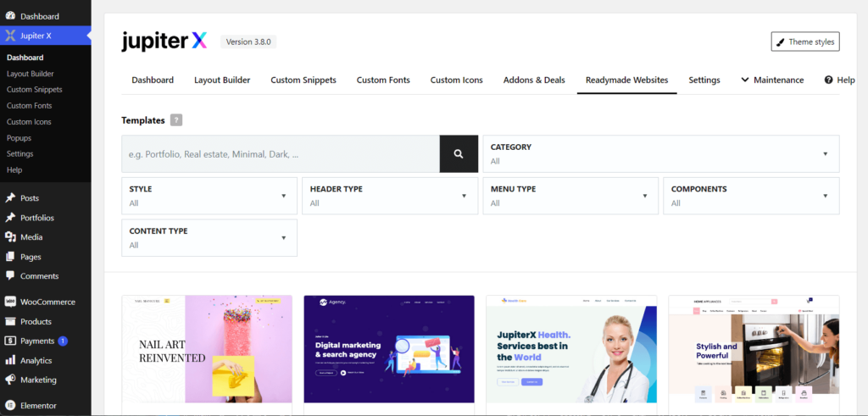Click the Version 3.8.0 label
Viewport: 868px width, 416px height.
[x=248, y=42]
